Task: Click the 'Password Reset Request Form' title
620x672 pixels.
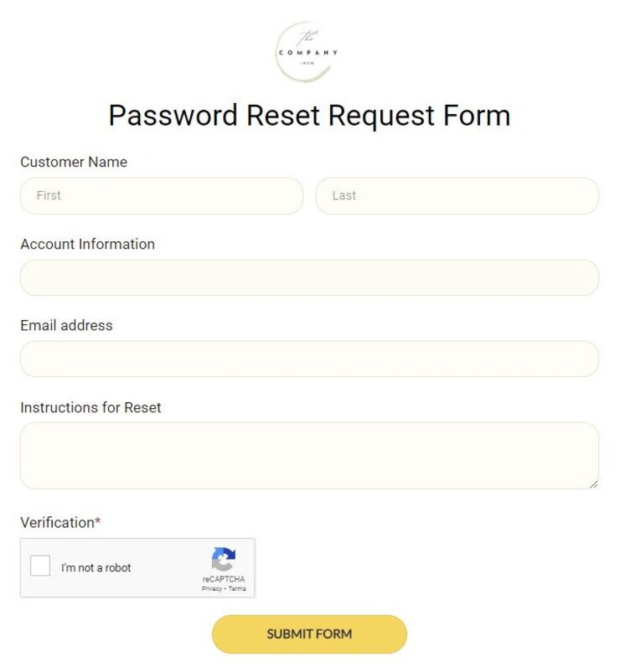Action: coord(309,115)
